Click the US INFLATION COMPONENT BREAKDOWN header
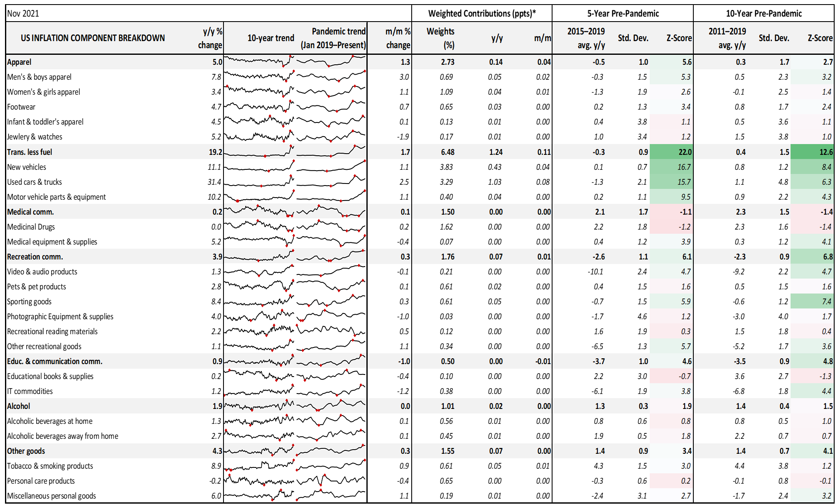The image size is (835, 504). 93,38
